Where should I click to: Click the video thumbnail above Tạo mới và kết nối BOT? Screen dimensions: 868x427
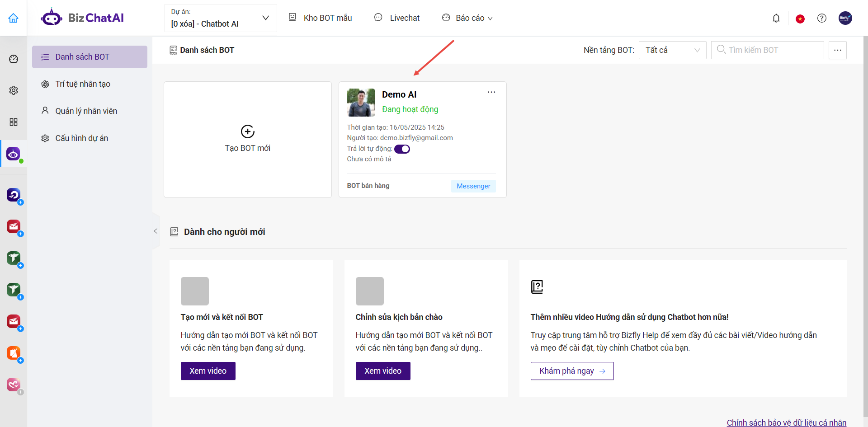(195, 291)
